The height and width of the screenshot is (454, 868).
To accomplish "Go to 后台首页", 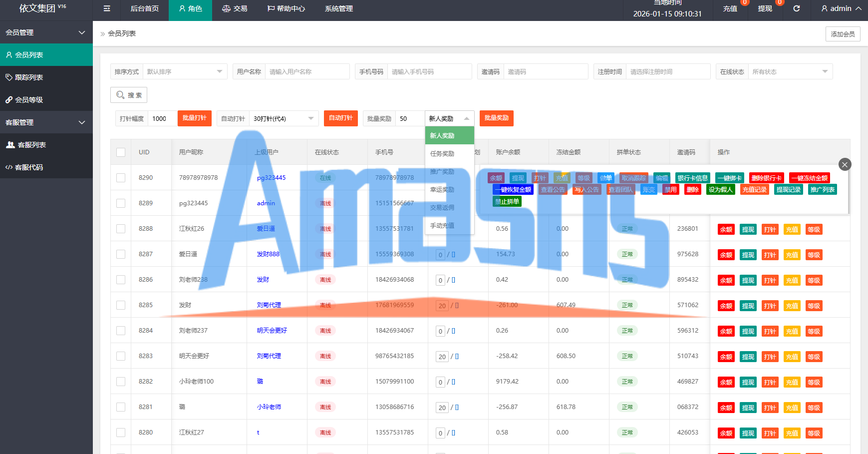I will (x=145, y=8).
